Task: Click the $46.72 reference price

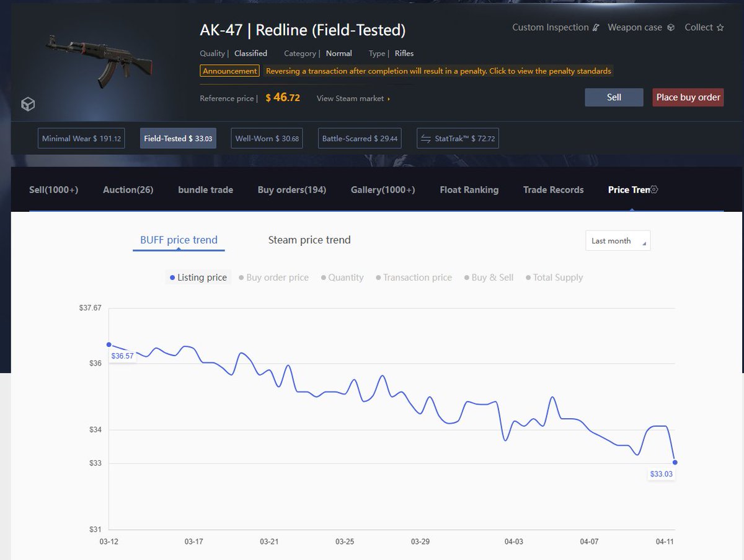Action: pos(283,98)
